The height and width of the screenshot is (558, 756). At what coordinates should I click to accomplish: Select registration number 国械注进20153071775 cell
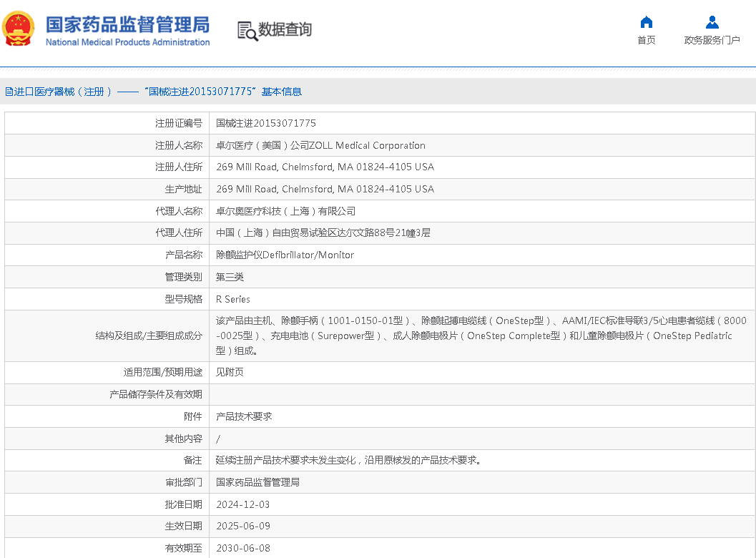tap(265, 124)
